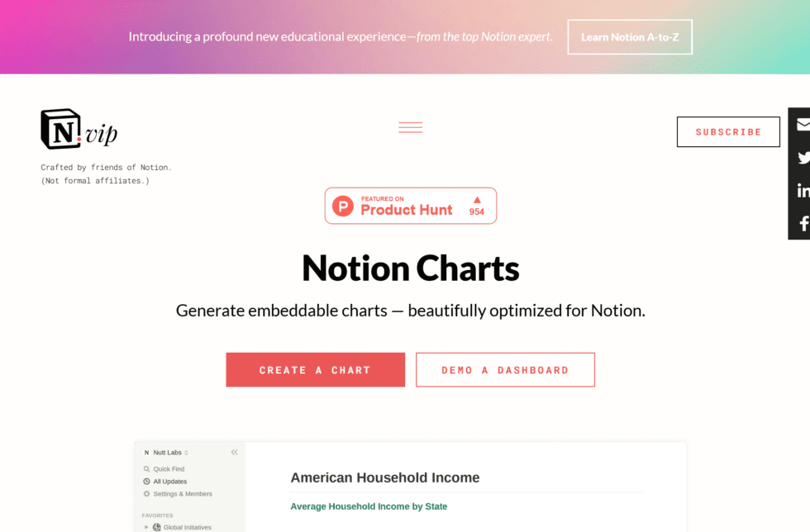Image resolution: width=810 pixels, height=532 pixels.
Task: Select the Quick Find magnifier icon
Action: coord(148,468)
